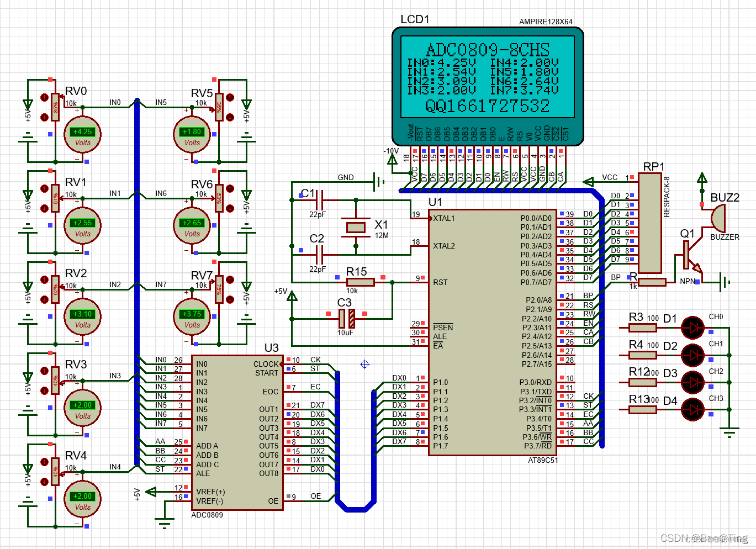Select the D3 LED on CH2
Image resolution: width=756 pixels, height=549 pixels.
692,382
